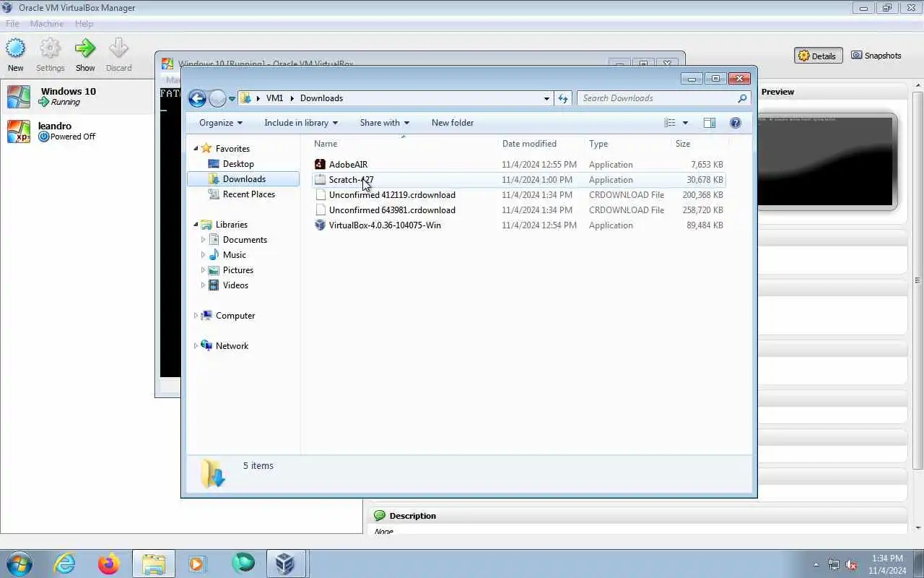The width and height of the screenshot is (924, 578).
Task: Select Desktop under Favorites
Action: tap(238, 164)
